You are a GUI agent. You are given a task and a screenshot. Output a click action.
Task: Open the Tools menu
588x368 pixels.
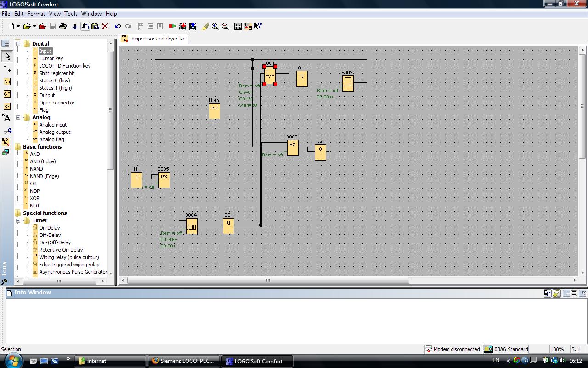71,14
